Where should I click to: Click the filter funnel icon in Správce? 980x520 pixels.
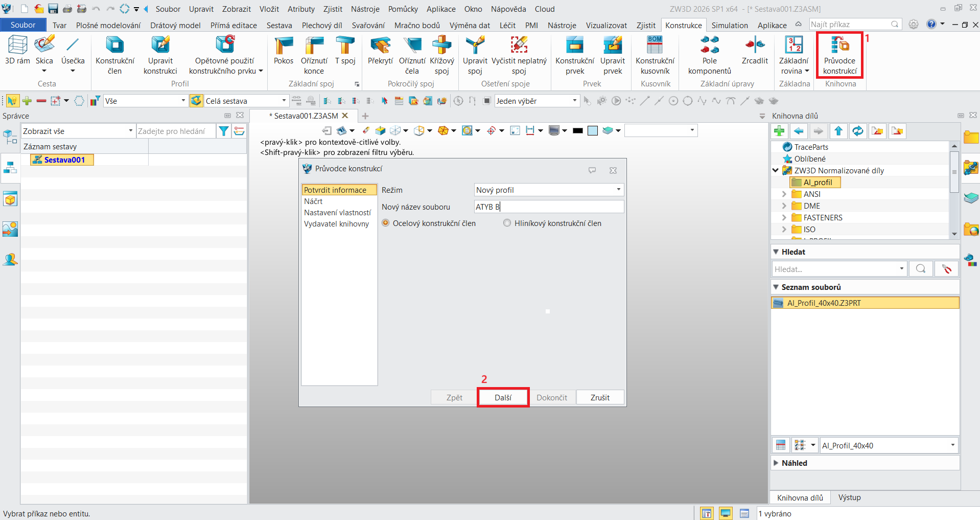pyautogui.click(x=223, y=131)
